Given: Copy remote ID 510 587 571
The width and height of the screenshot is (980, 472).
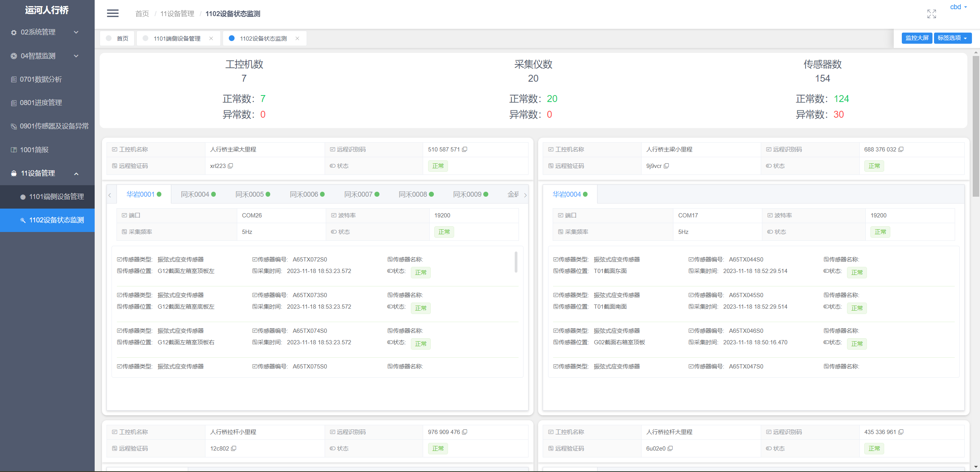Looking at the screenshot, I should click(x=465, y=149).
